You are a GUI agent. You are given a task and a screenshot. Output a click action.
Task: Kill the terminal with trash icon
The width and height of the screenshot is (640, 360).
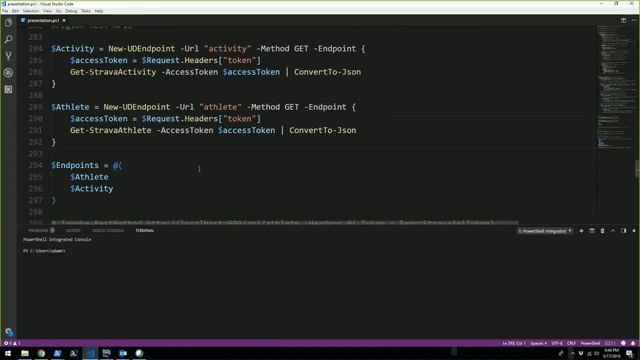[602, 231]
